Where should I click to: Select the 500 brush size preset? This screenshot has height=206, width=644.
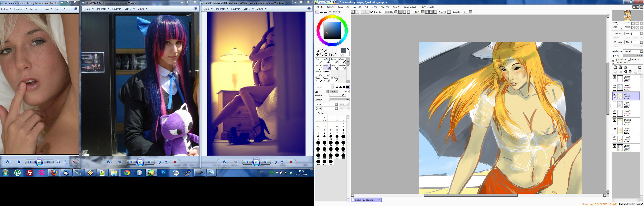click(x=330, y=162)
